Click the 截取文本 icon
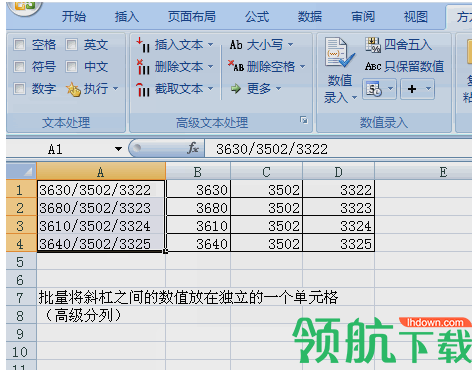This screenshot has width=472, height=370. [143, 89]
